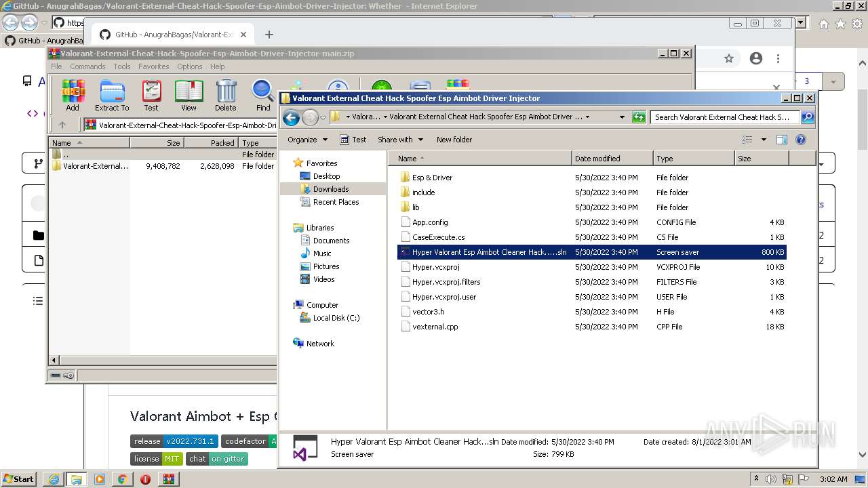Open WinRAR Favorites menu
This screenshot has width=868, height=488.
click(154, 66)
